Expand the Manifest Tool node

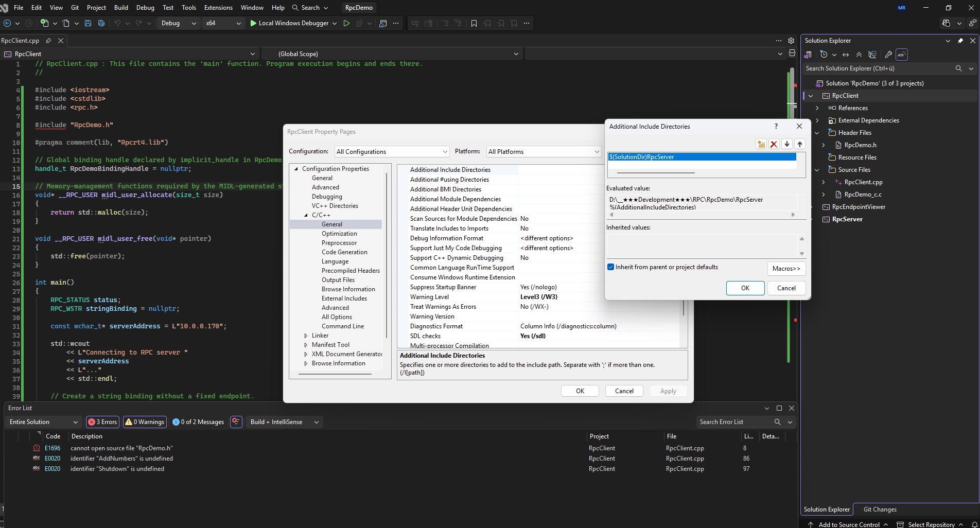pyautogui.click(x=306, y=345)
